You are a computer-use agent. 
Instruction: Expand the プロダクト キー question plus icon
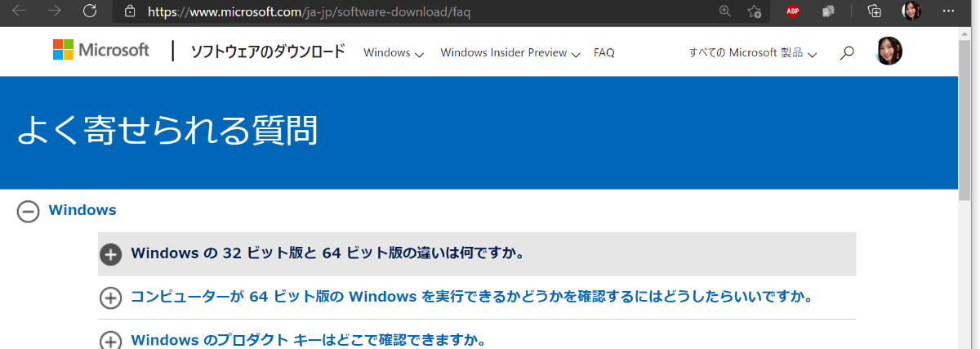(x=110, y=340)
